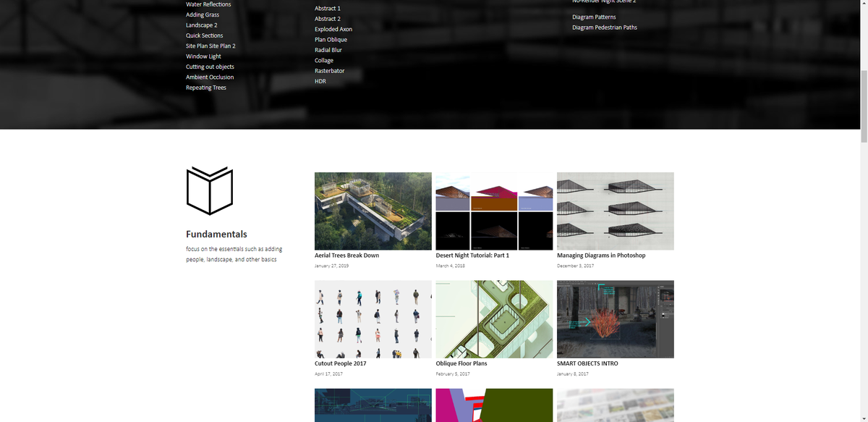Click the Managing Diagrams in Photoshop title
This screenshot has height=422, width=868.
(601, 256)
